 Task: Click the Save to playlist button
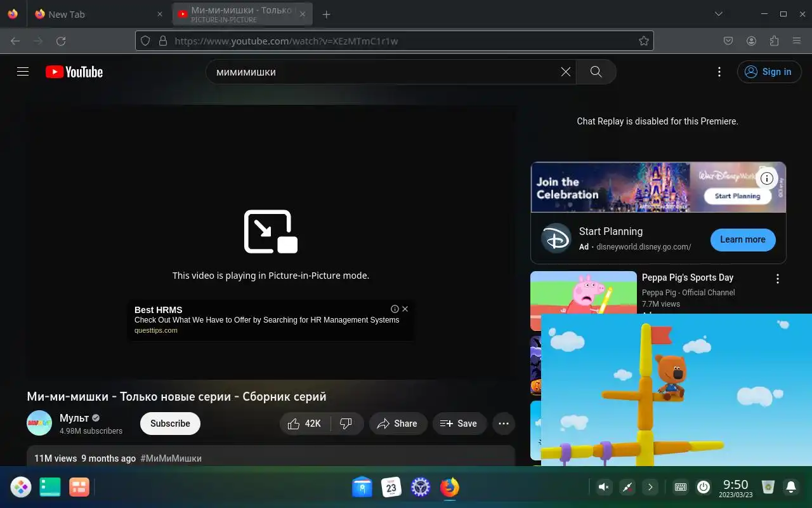click(459, 424)
